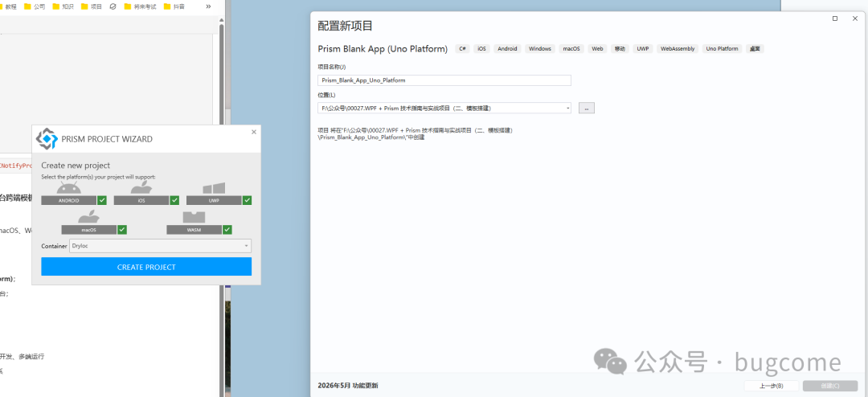This screenshot has height=397, width=868.
Task: Click the Android robot icon in the wizard
Action: click(x=68, y=189)
